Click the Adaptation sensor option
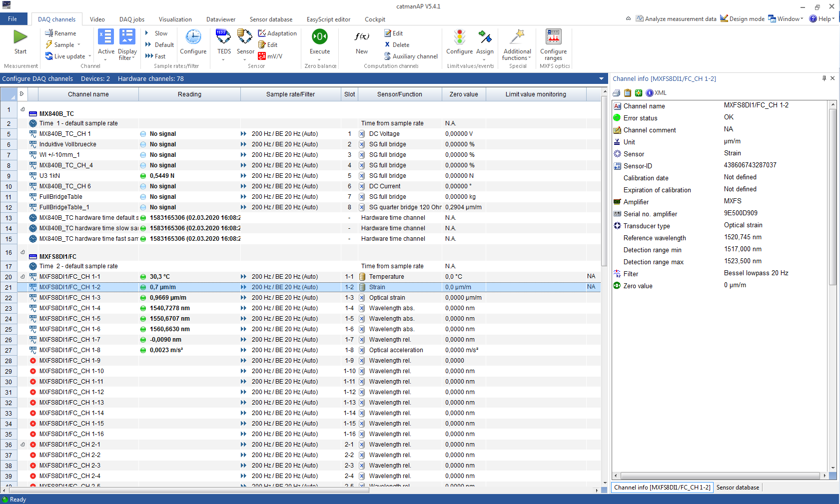The width and height of the screenshot is (840, 504). point(277,33)
